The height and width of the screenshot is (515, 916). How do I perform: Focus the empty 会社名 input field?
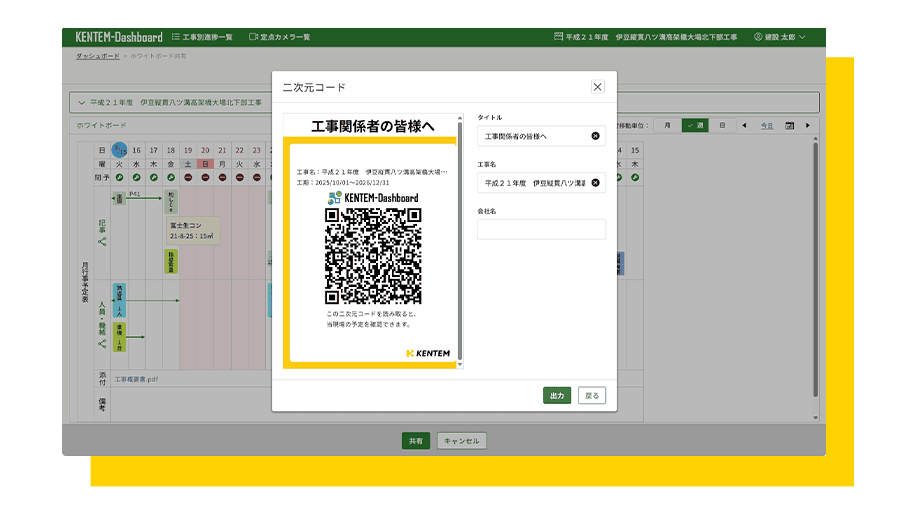(541, 229)
